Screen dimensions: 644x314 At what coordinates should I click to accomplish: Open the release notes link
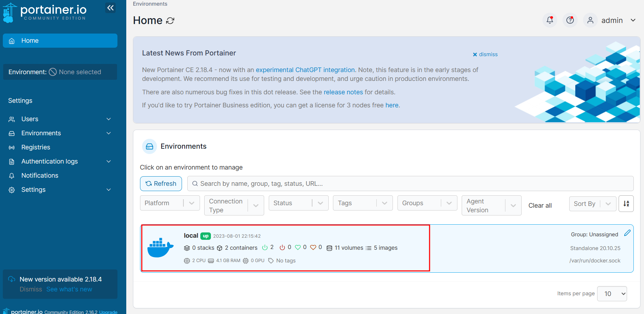coord(343,92)
